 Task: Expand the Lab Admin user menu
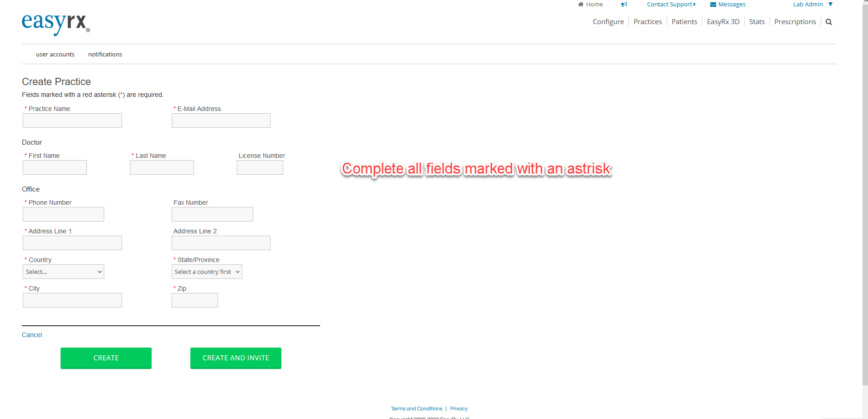coord(812,5)
